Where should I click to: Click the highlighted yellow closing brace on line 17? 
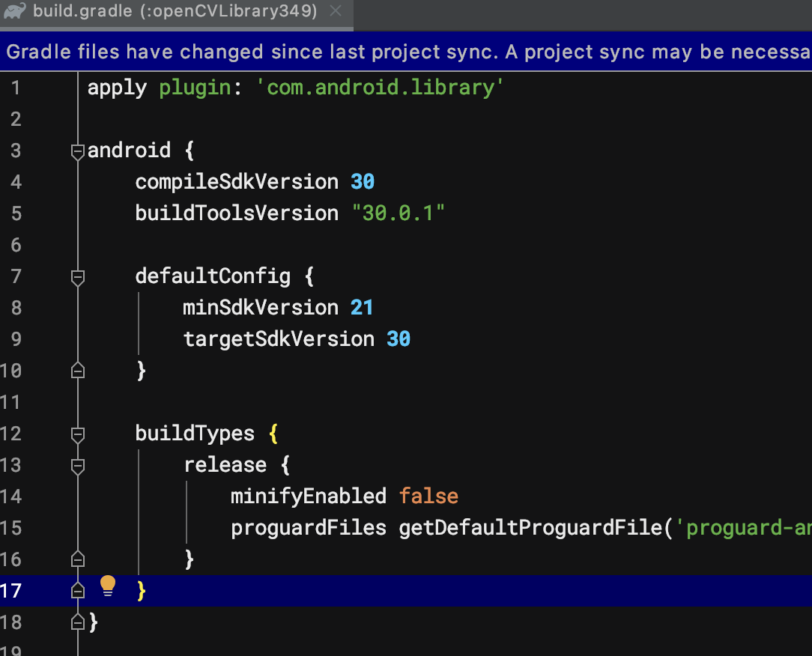click(x=141, y=591)
